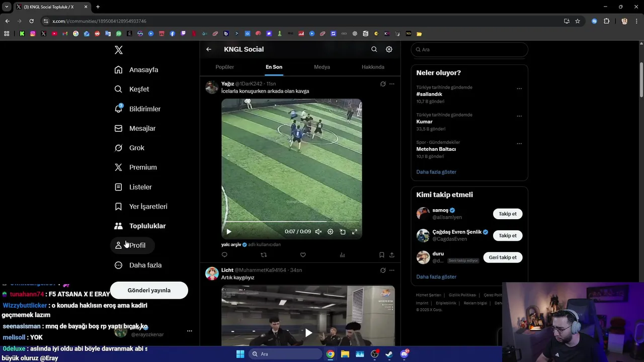Show more follow suggestions link
This screenshot has height=362, width=644.
(x=436, y=277)
